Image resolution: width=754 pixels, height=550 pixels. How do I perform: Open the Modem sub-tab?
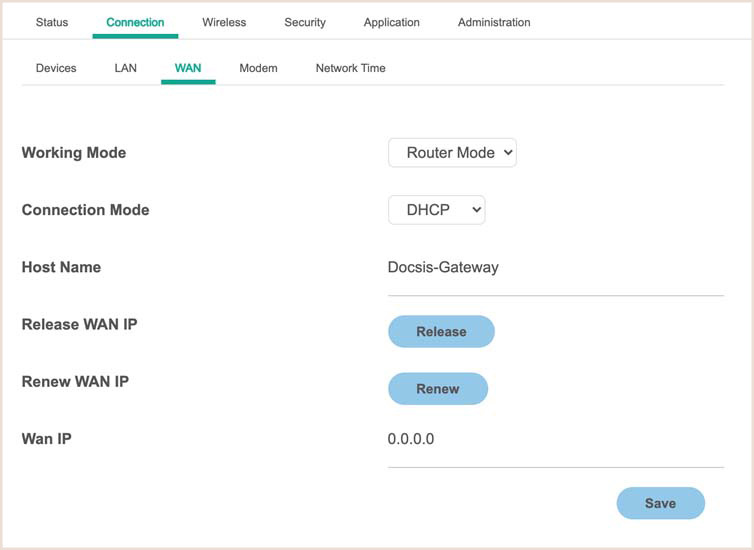[258, 68]
